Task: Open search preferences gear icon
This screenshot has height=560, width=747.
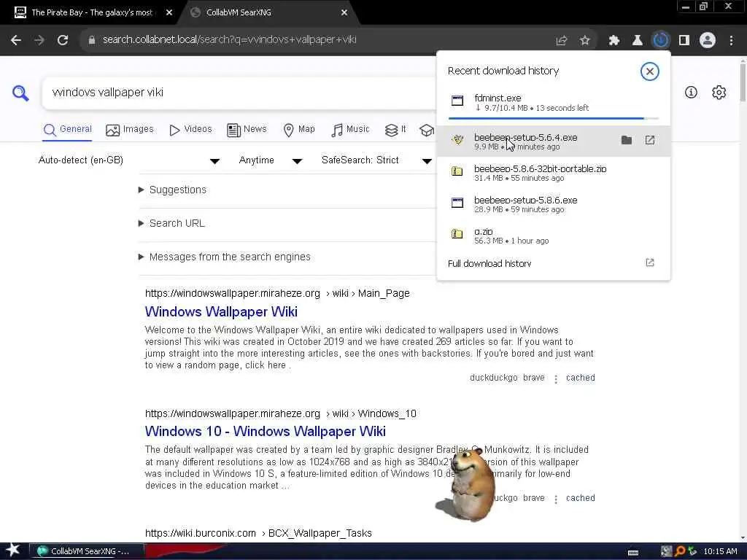Action: pyautogui.click(x=719, y=93)
